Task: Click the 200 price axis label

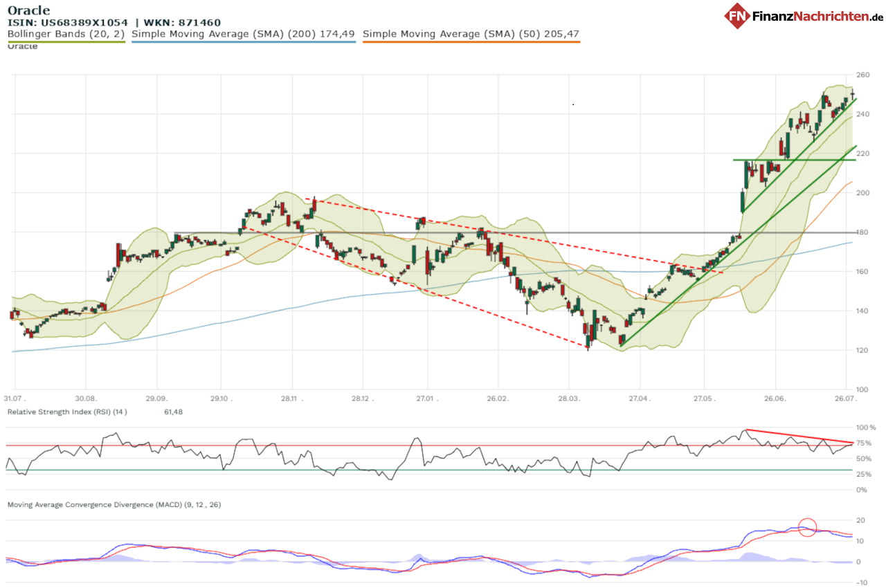Action: [862, 193]
